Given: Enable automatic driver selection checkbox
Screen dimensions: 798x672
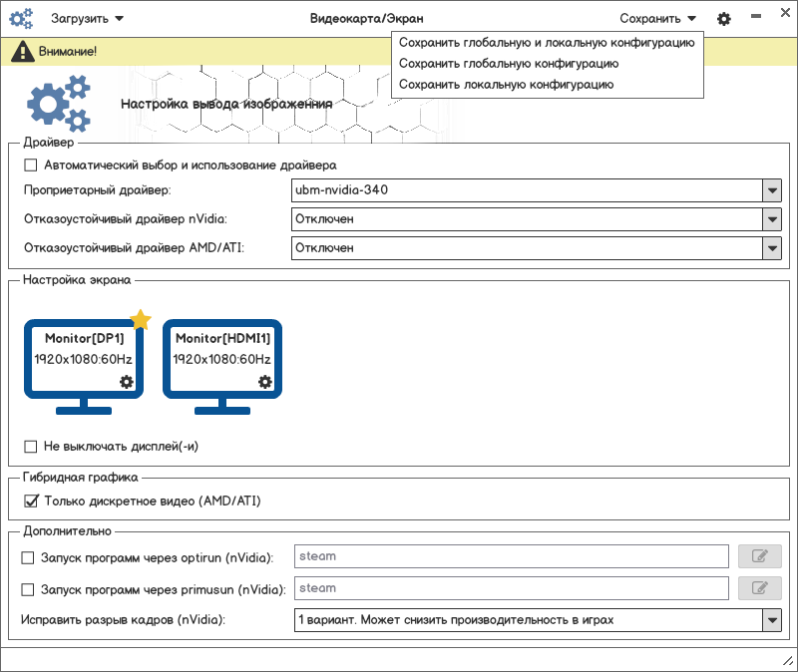Looking at the screenshot, I should (x=31, y=165).
